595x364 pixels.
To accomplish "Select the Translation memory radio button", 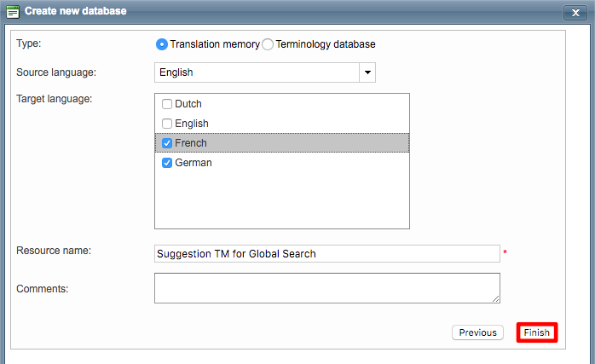I will coord(162,44).
